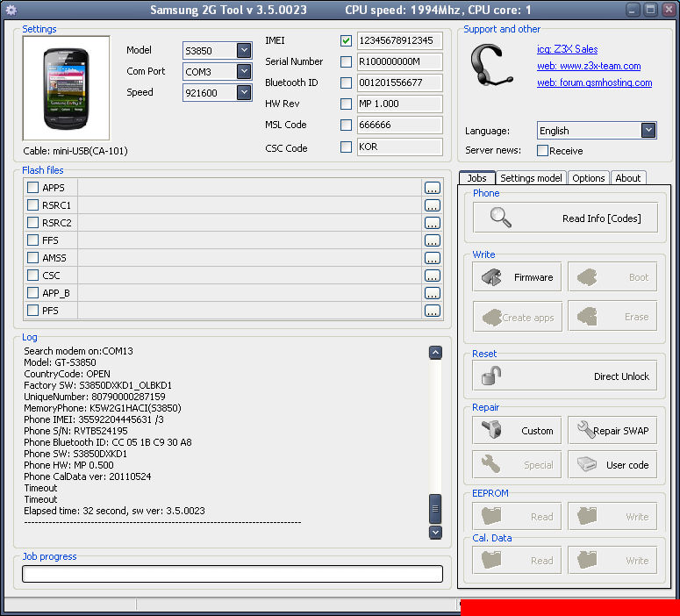Browse for RSRC2 flash file

pyautogui.click(x=433, y=223)
